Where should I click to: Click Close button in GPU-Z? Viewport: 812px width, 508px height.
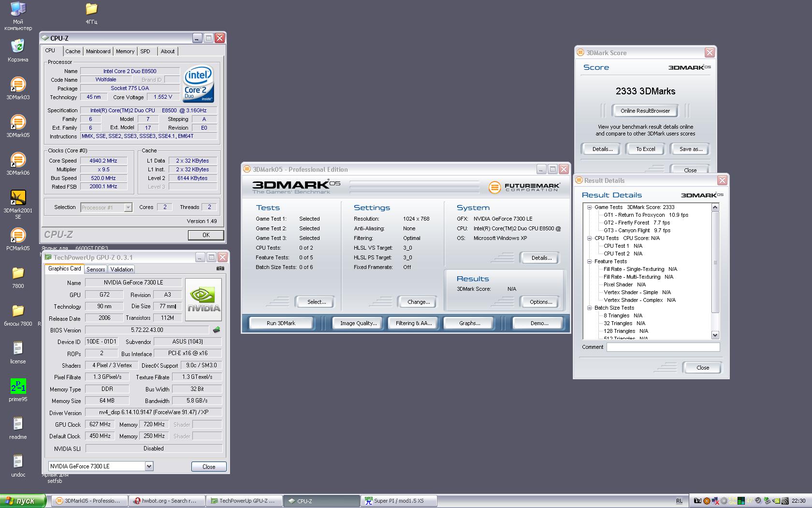point(209,467)
